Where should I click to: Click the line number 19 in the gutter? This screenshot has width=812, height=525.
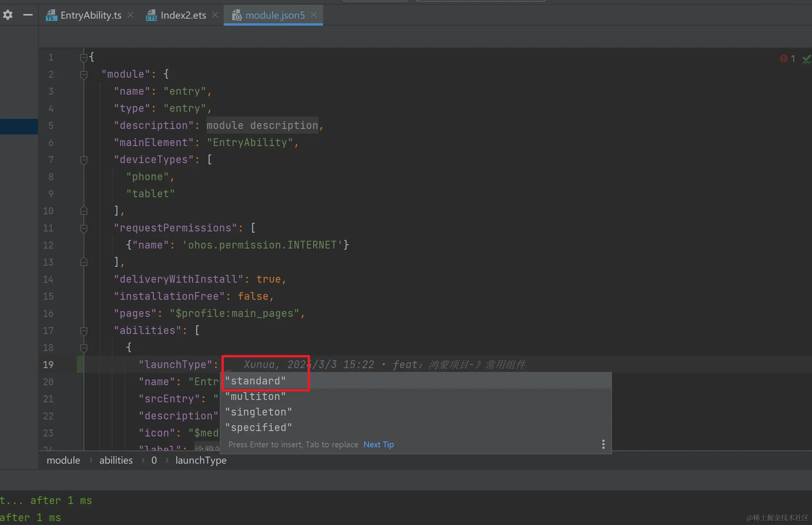48,365
